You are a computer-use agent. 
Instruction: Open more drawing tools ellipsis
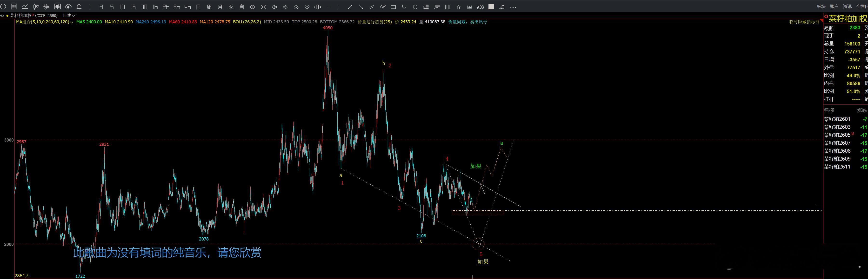click(x=513, y=7)
